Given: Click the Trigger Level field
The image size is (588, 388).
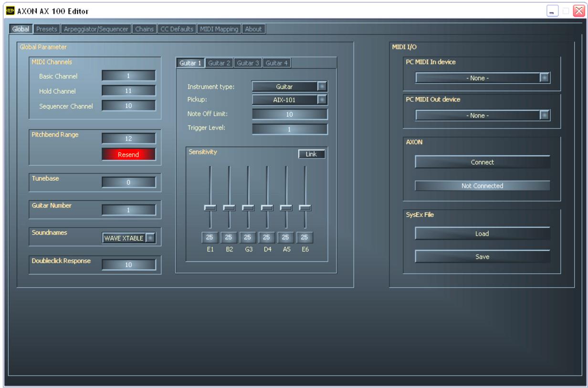Looking at the screenshot, I should 290,129.
